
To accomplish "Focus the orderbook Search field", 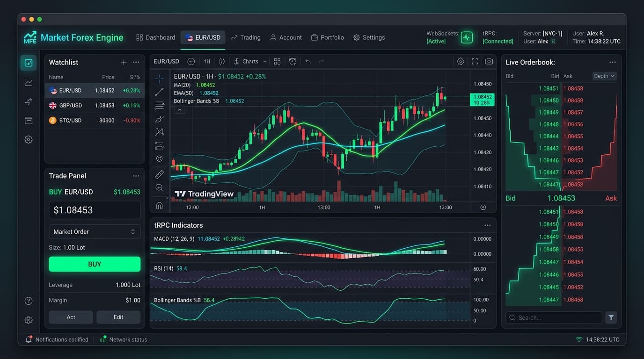I will click(554, 317).
